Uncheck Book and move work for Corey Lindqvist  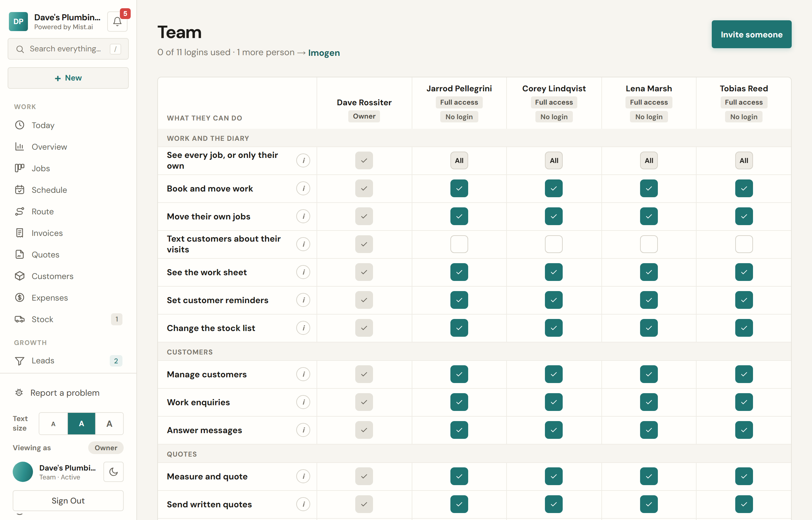pos(553,188)
